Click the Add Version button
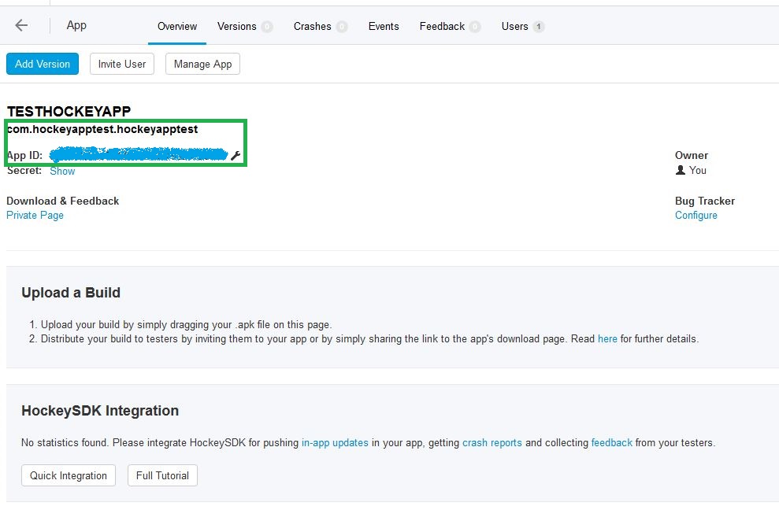This screenshot has width=779, height=532. pyautogui.click(x=43, y=64)
